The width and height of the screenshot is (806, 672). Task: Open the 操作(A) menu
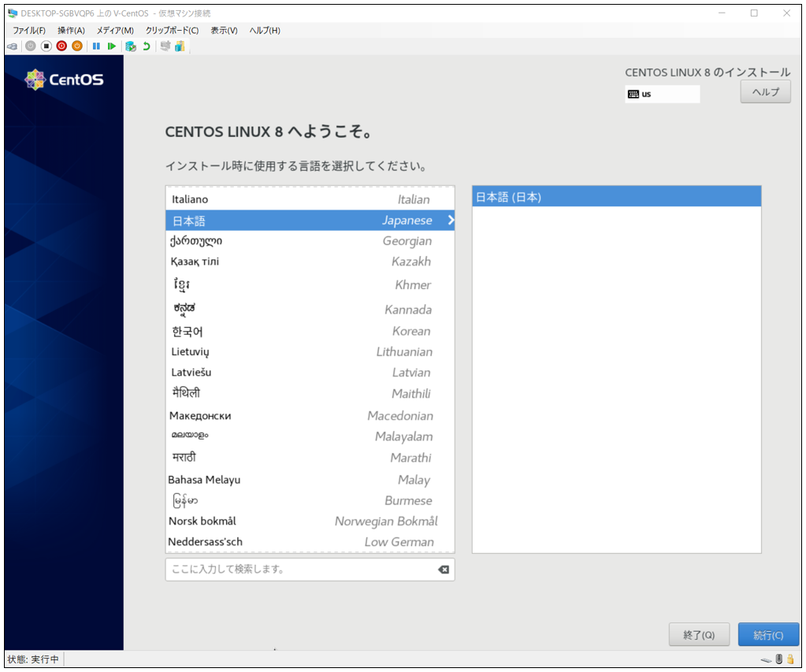tap(71, 31)
